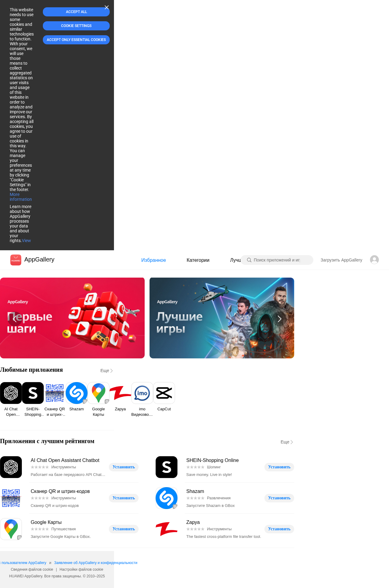Click Загрузить AppGallery link
This screenshot has height=588, width=389.
[341, 260]
